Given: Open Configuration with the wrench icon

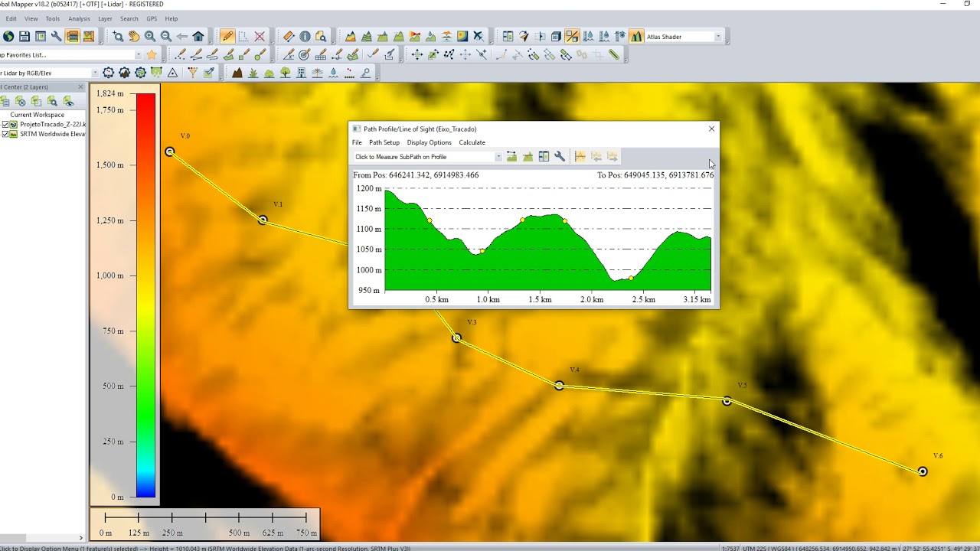Looking at the screenshot, I should pos(57,36).
